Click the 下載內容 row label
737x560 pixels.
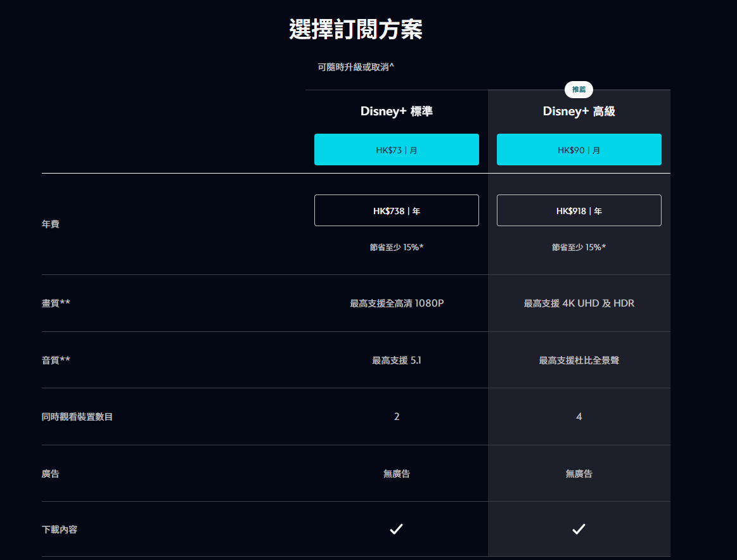[x=60, y=530]
